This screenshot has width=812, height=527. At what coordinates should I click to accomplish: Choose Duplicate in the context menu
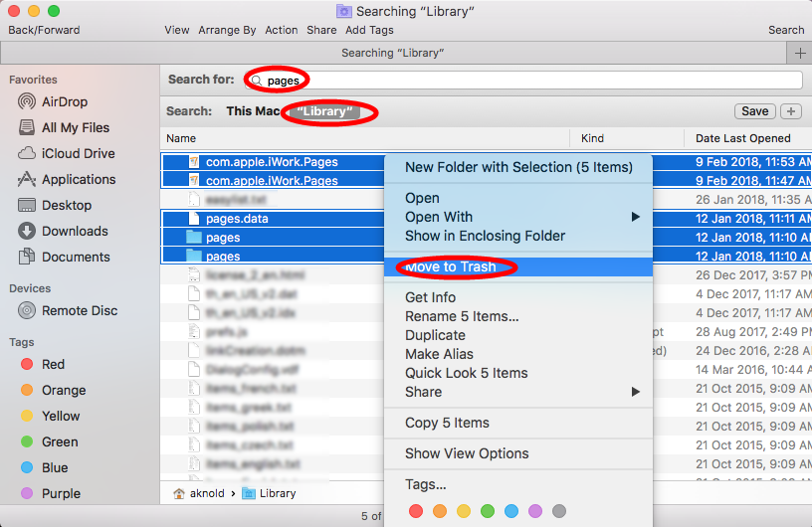[x=518, y=335]
